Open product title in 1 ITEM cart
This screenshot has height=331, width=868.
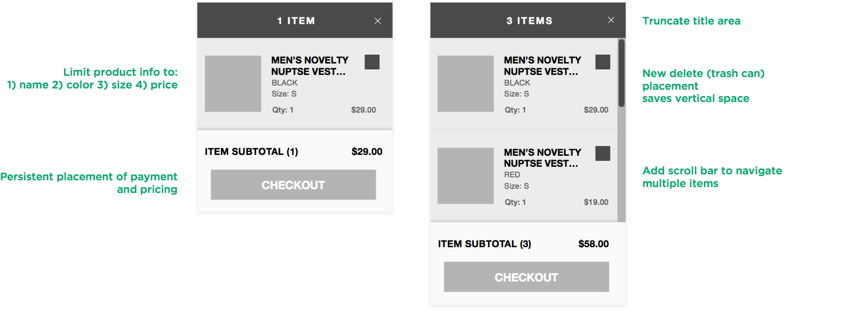[310, 66]
